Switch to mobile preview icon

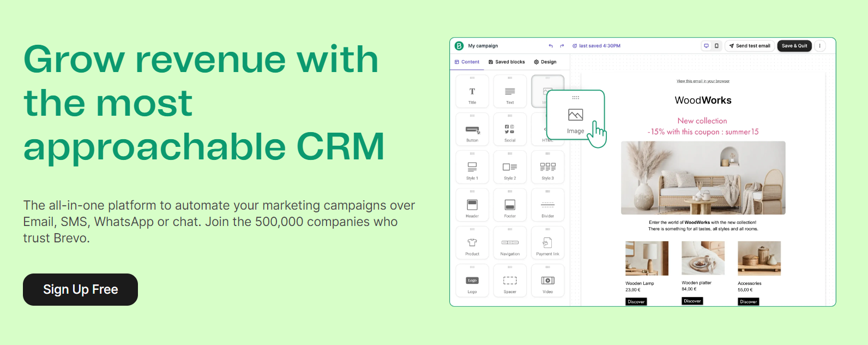(x=716, y=46)
